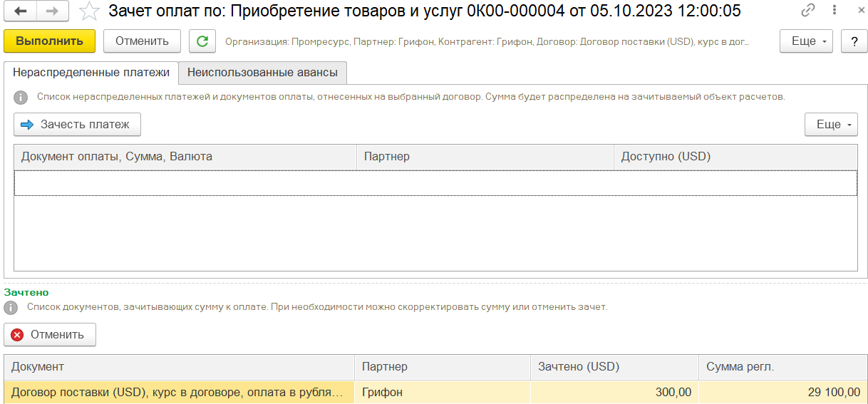Screen dimensions: 868x404
Task: Switch to Неиспользованные авансы tab
Action: (262, 73)
